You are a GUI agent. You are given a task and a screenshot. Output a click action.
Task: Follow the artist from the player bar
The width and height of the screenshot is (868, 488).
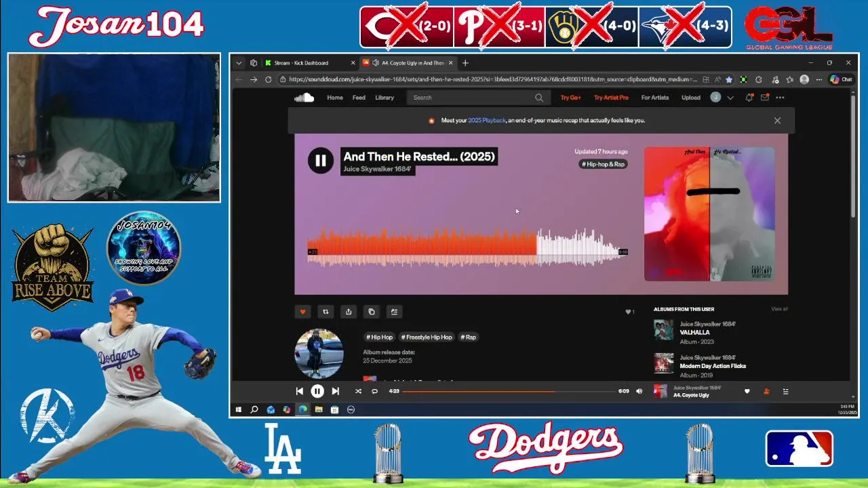click(766, 391)
